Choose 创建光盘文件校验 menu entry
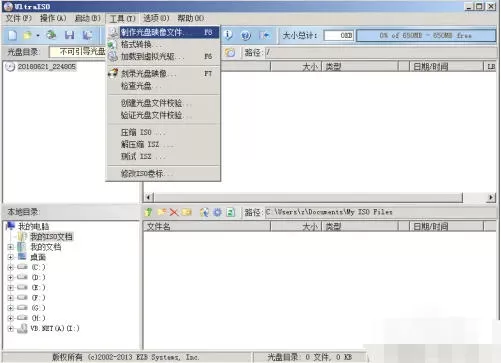The width and height of the screenshot is (501, 363). (x=163, y=103)
